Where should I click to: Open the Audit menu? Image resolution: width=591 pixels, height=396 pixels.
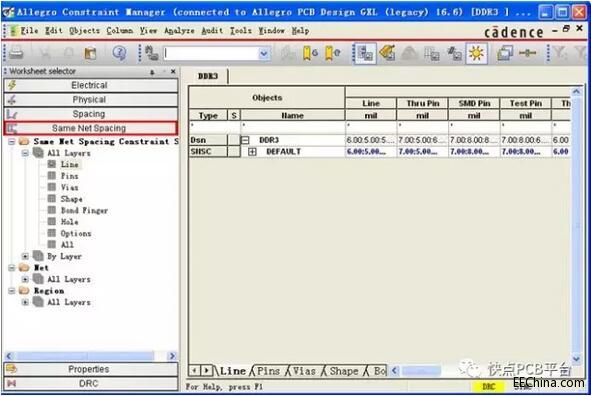click(x=212, y=31)
